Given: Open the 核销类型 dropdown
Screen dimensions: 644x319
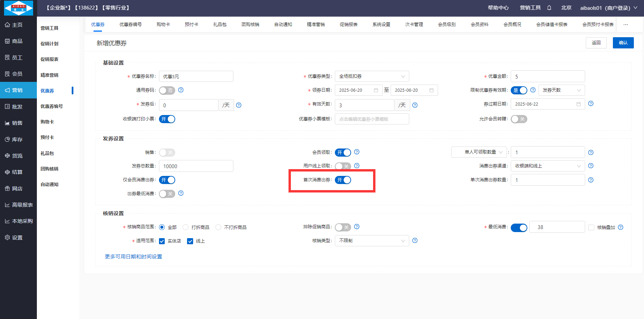Looking at the screenshot, I should [372, 241].
